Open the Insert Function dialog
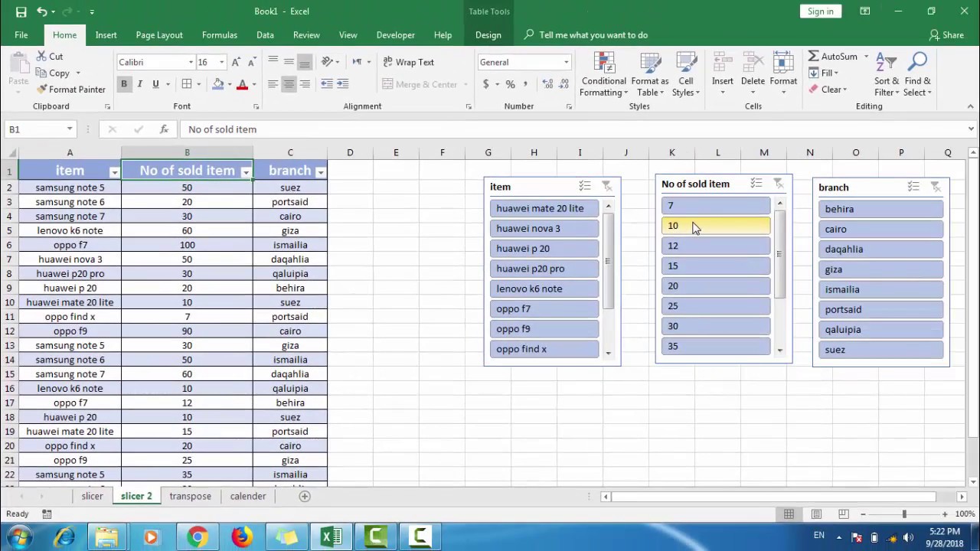This screenshot has height=551, width=980. click(164, 129)
